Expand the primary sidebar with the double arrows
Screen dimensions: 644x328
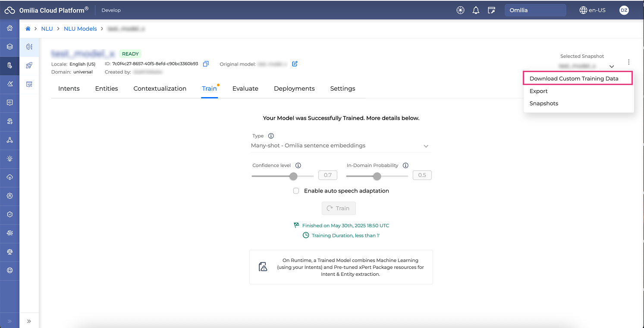(x=9, y=321)
